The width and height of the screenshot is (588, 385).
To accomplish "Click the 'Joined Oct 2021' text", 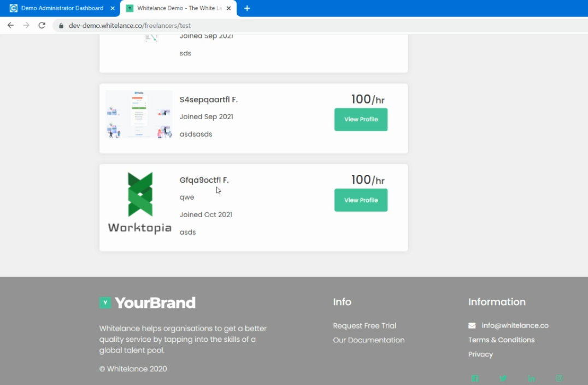I will tap(206, 214).
